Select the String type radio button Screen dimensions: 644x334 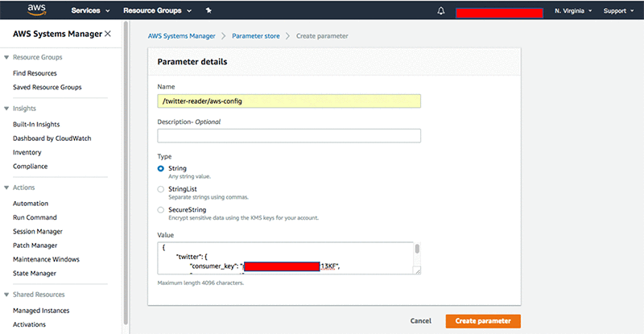(160, 168)
